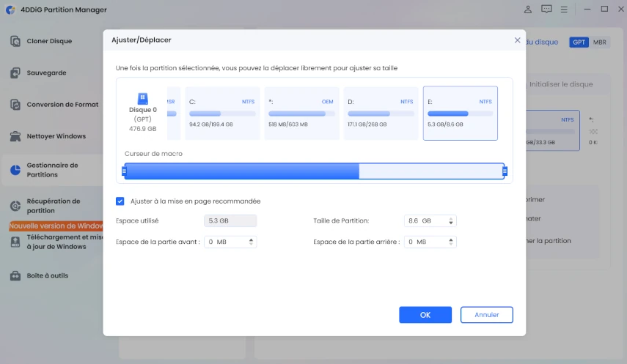Click Initialiser le disque in background window

561,84
